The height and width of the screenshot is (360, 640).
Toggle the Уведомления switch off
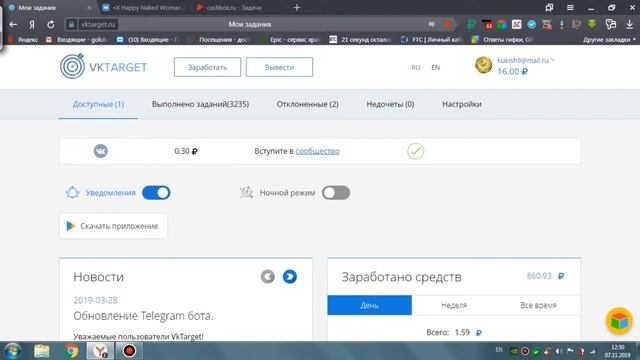156,193
